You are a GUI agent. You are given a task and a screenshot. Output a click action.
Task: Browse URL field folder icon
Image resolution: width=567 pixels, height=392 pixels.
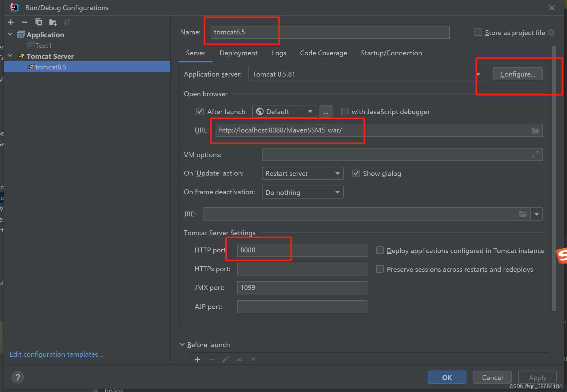[535, 130]
